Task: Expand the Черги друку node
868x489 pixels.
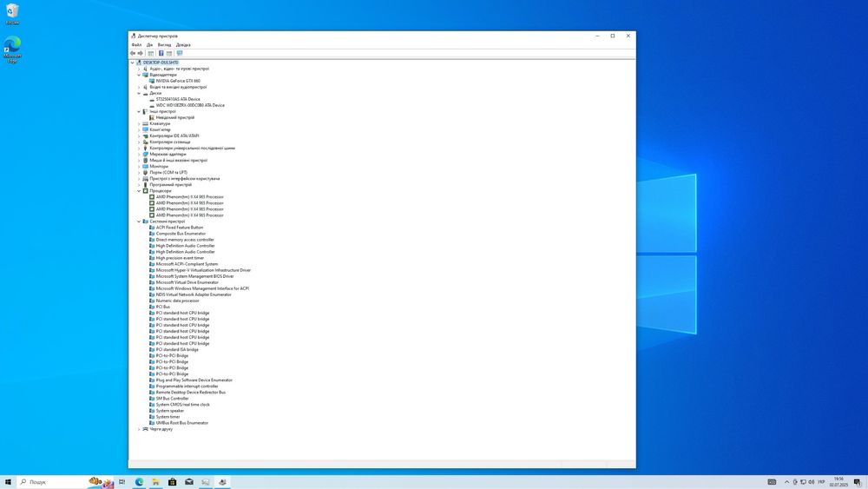Action: [x=139, y=429]
